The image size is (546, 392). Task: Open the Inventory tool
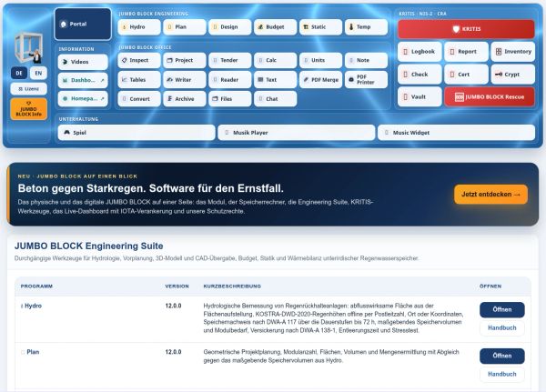[513, 52]
